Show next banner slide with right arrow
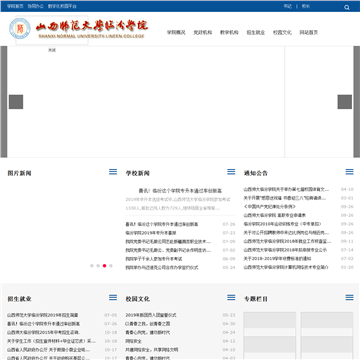The height and width of the screenshot is (360, 360). tap(345, 102)
